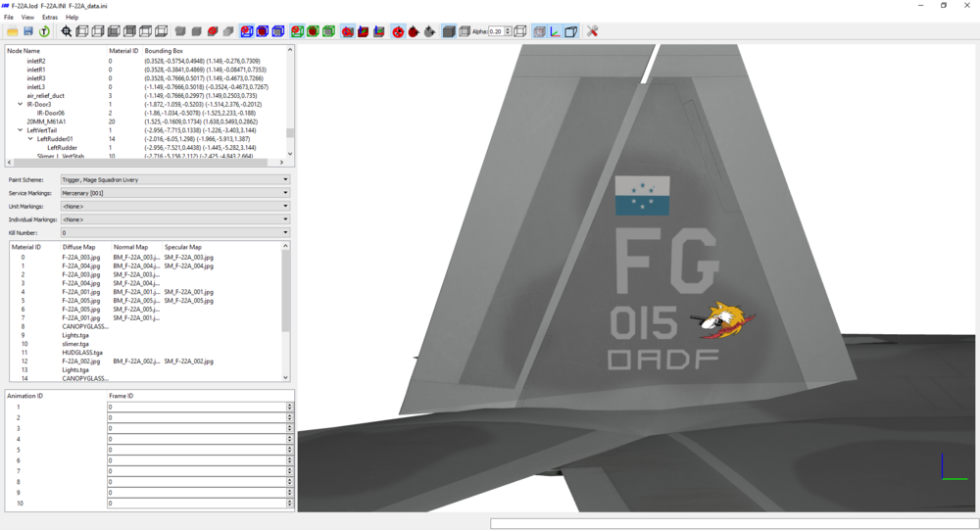This screenshot has width=980, height=530.
Task: Toggle the blue bounding box icon
Action: pos(278,31)
